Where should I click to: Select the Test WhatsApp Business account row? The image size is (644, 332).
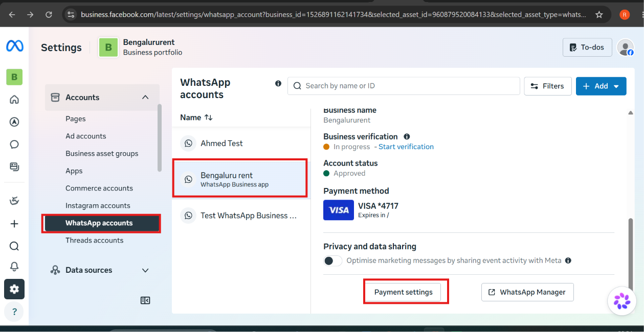(241, 216)
